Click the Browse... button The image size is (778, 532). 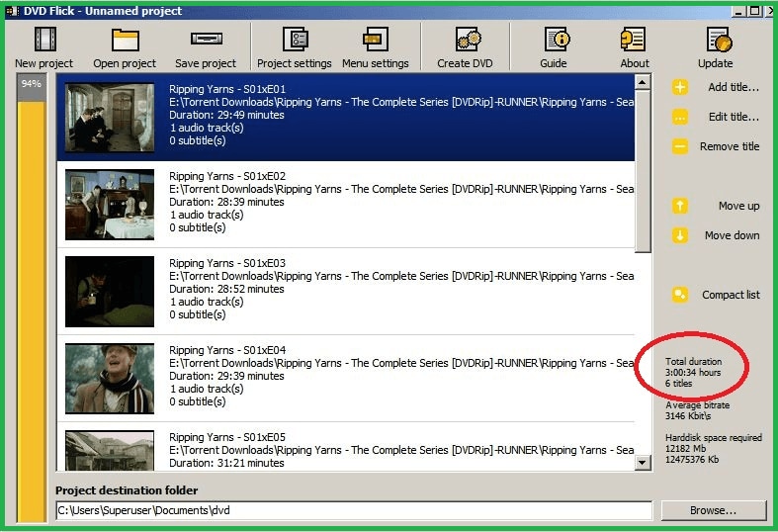pos(714,510)
